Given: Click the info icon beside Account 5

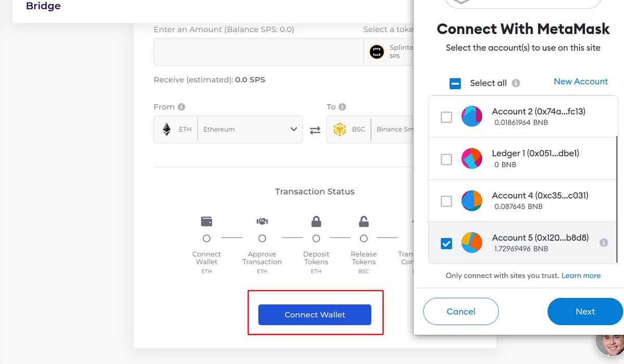Looking at the screenshot, I should (603, 243).
